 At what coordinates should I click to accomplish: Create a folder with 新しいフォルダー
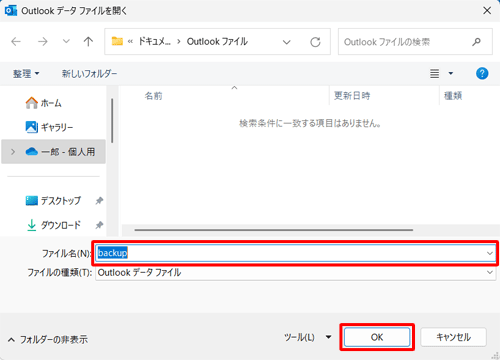pyautogui.click(x=89, y=74)
